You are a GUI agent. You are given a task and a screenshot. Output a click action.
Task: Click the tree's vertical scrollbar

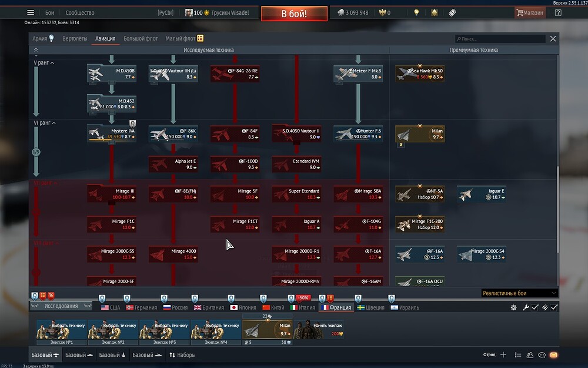(557, 210)
